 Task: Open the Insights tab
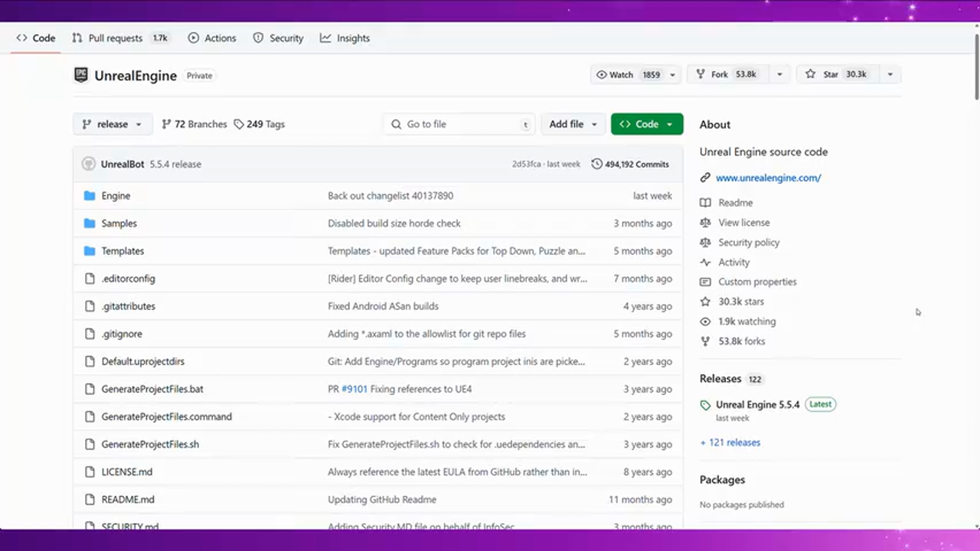(345, 38)
